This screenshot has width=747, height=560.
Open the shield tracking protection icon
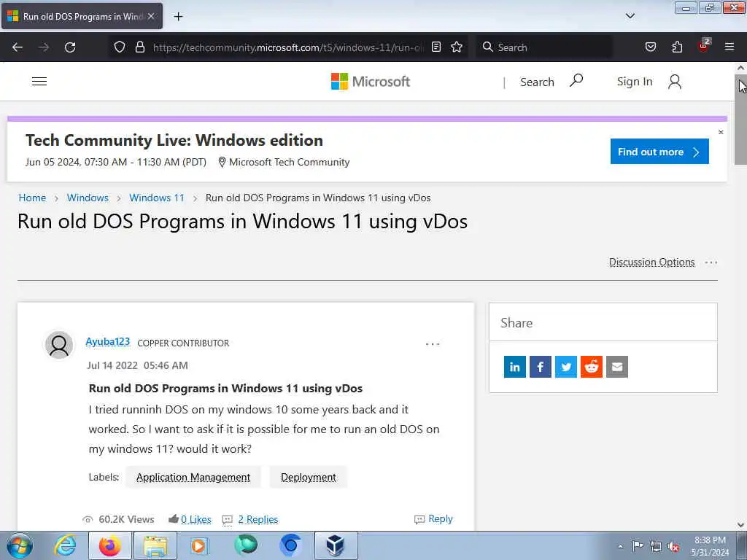point(120,47)
